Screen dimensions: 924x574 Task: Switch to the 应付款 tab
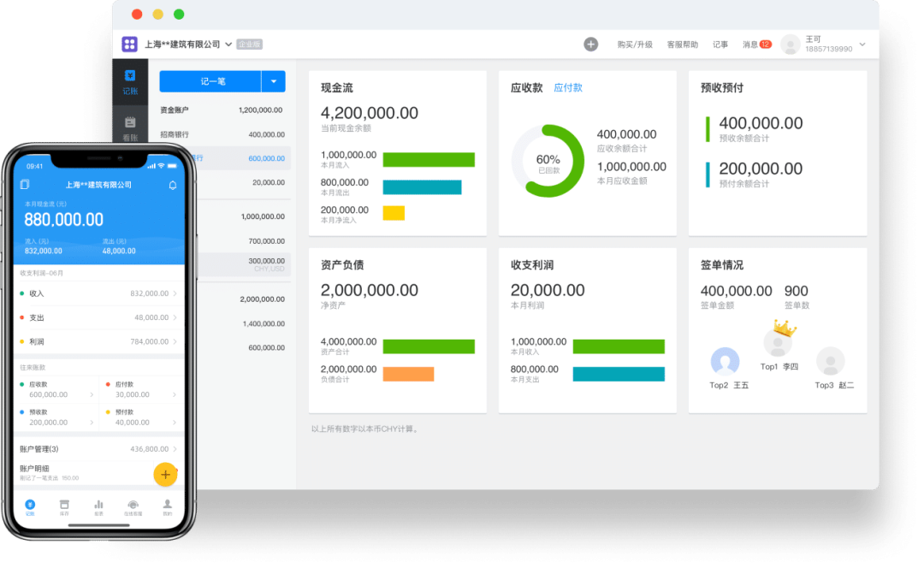[x=568, y=88]
